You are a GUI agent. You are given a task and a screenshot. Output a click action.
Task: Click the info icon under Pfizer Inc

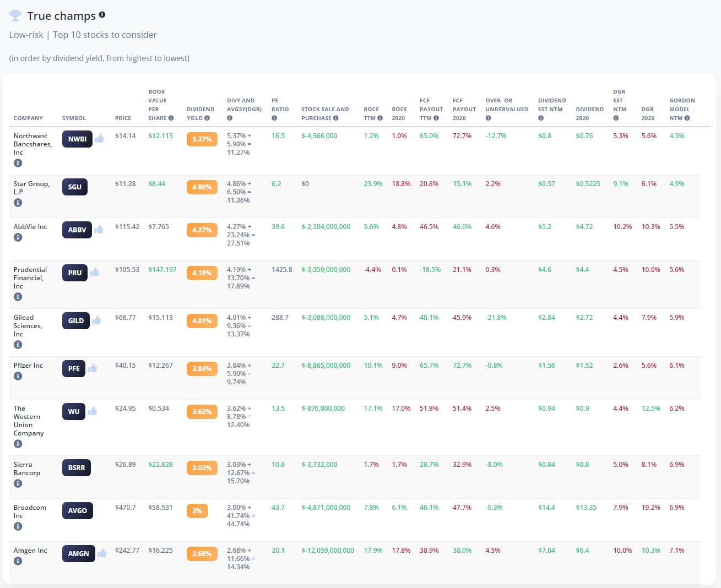tap(18, 376)
